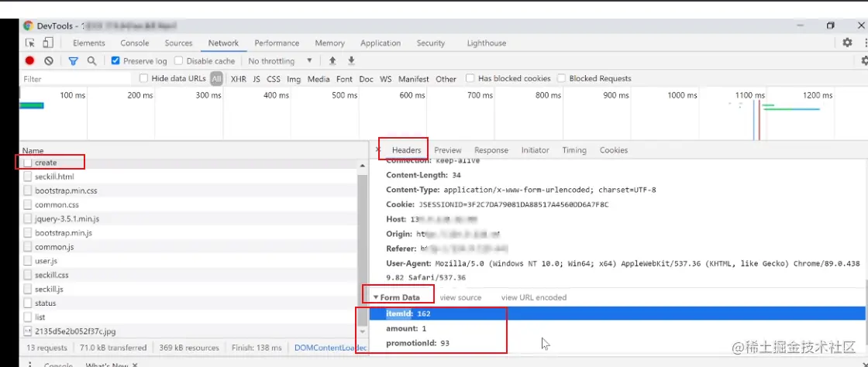Open the Elements tab
Viewport: 868px width, 367px height.
tap(88, 43)
